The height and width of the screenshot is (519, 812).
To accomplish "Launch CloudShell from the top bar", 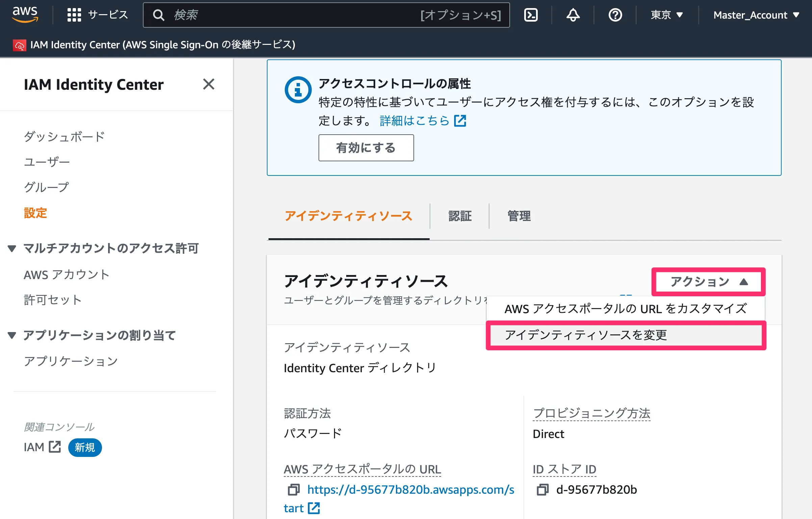I will click(531, 15).
